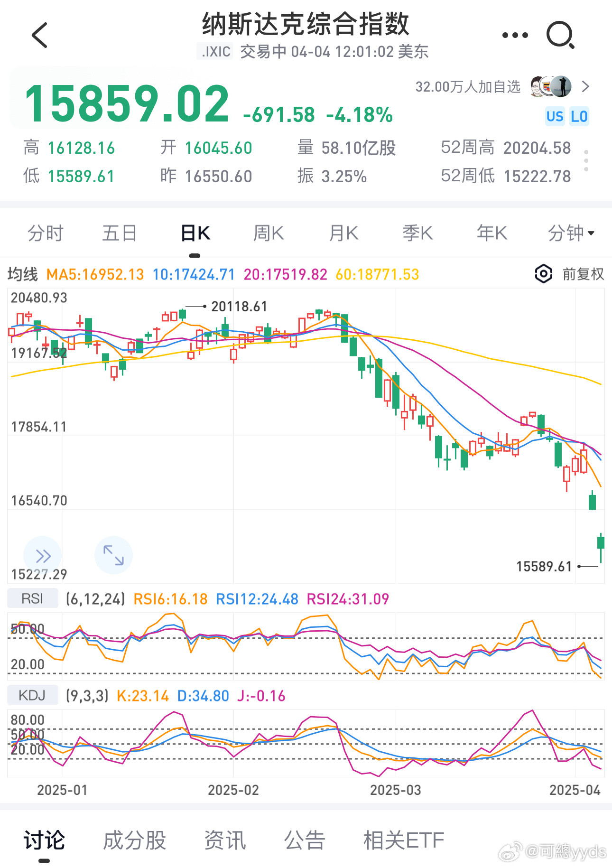Tap the 52周低 15222.78 value

[x=537, y=176]
